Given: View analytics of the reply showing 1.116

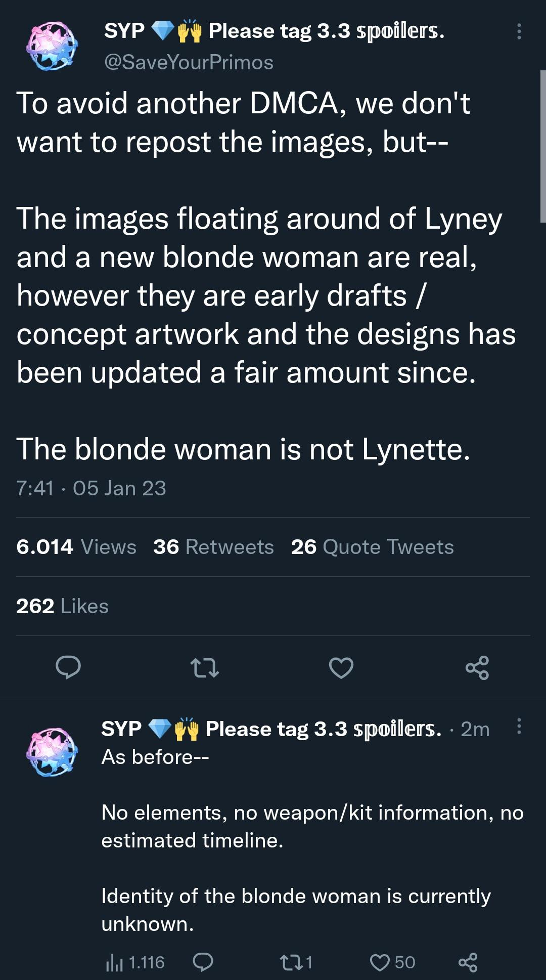Looking at the screenshot, I should [x=135, y=962].
